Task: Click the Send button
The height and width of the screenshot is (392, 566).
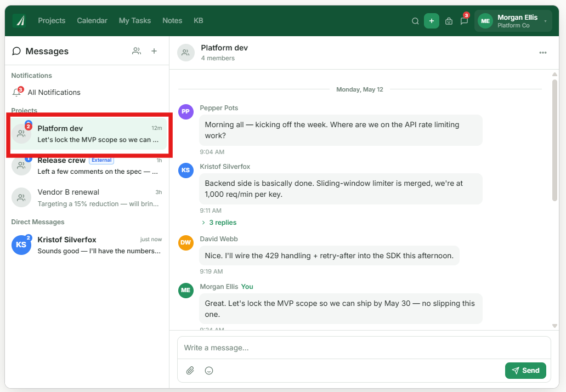Action: coord(525,370)
